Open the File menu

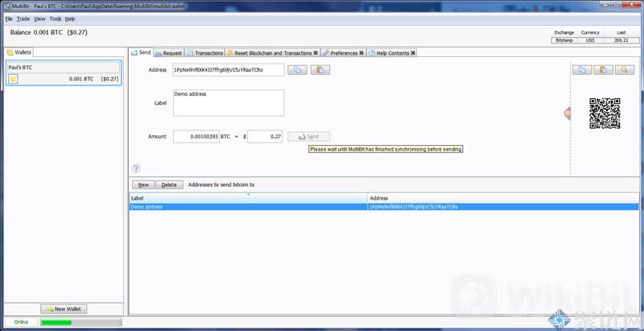point(9,19)
